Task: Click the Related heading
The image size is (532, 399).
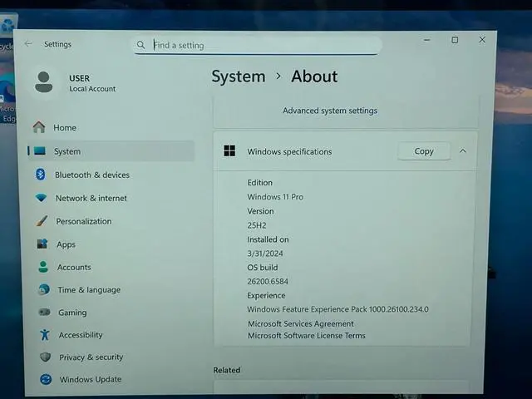Action: 227,370
